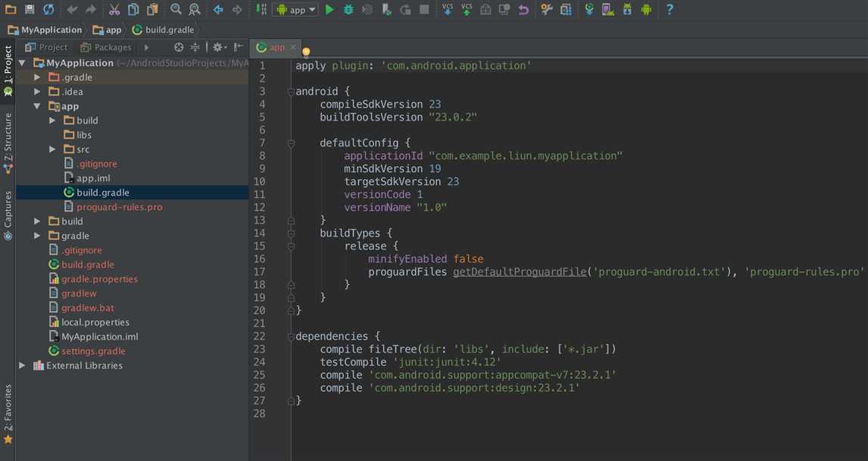Click the Hide Project panel icon

coord(238,47)
